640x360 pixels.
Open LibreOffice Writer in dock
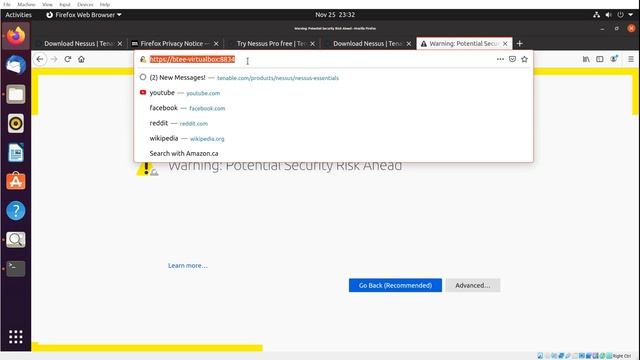point(16,153)
